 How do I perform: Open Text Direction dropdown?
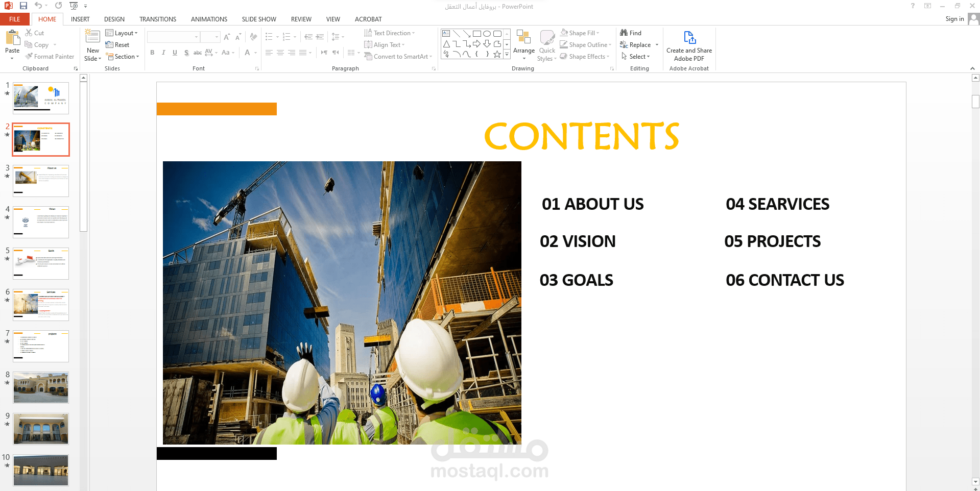(x=389, y=33)
